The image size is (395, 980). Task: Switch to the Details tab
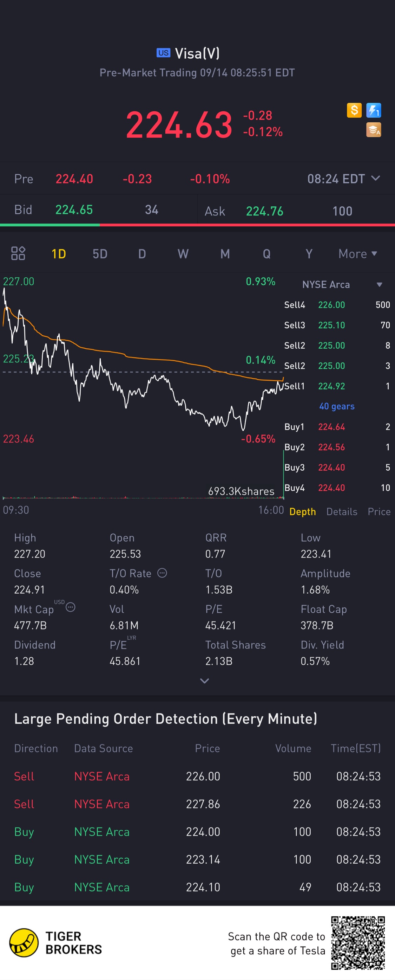341,512
